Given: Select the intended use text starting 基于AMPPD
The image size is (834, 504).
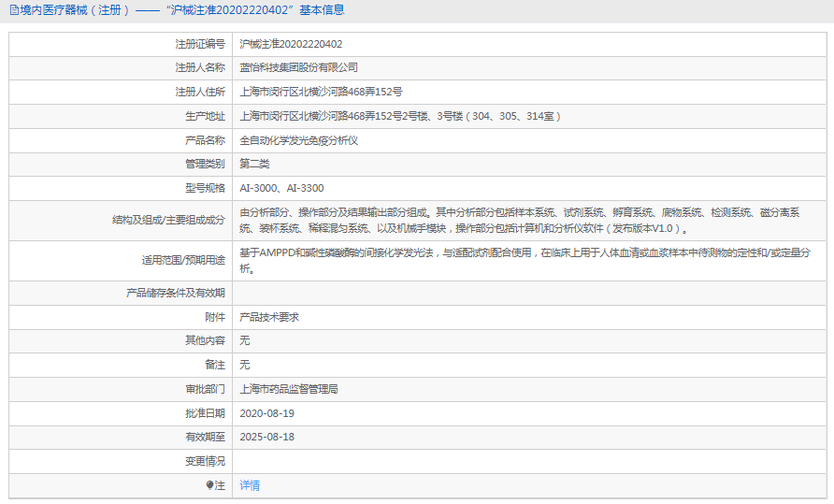Looking at the screenshot, I should (x=525, y=261).
